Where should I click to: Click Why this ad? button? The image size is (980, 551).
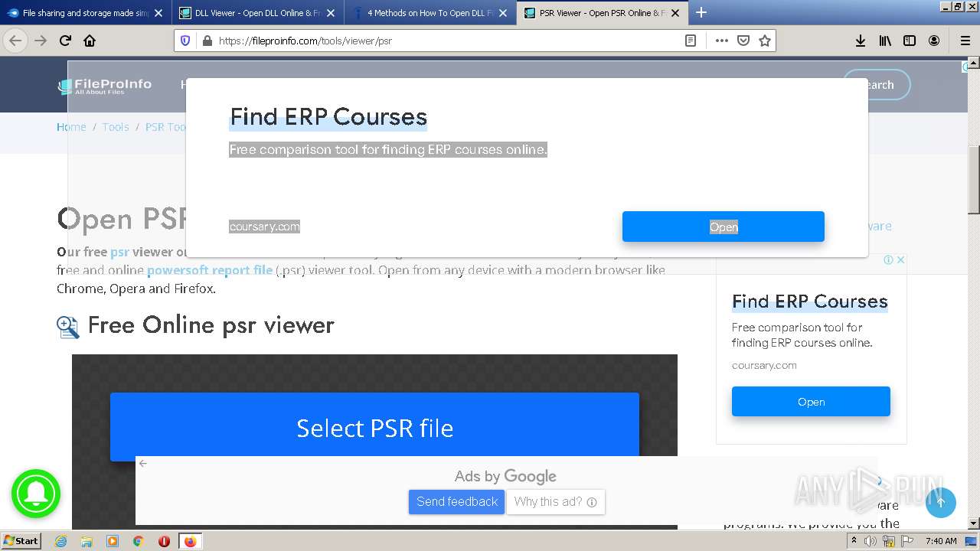(556, 501)
